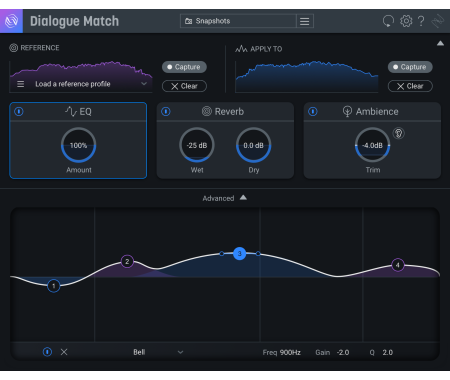
Task: Clear the reference profile
Action: 184,86
